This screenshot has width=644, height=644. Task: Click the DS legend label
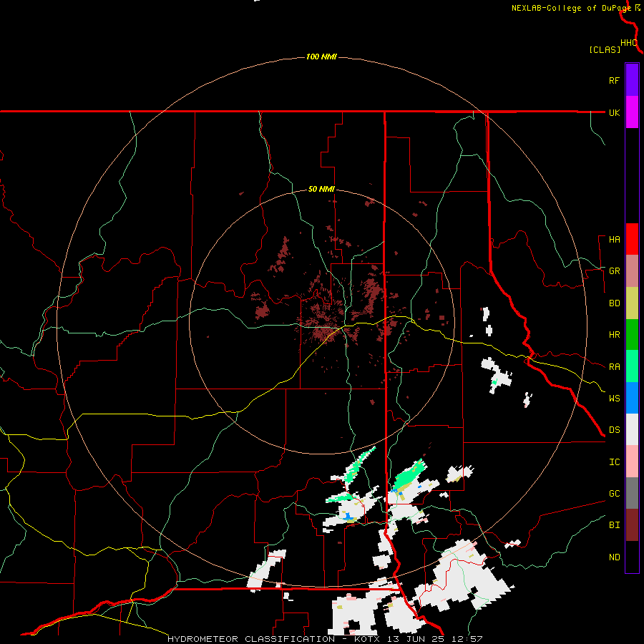(614, 429)
